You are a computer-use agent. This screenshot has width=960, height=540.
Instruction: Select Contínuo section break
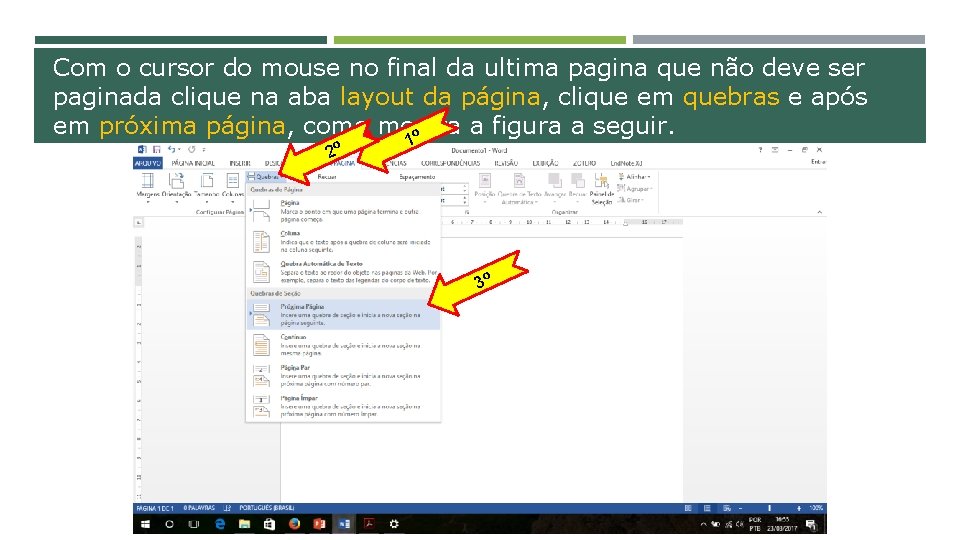click(343, 345)
